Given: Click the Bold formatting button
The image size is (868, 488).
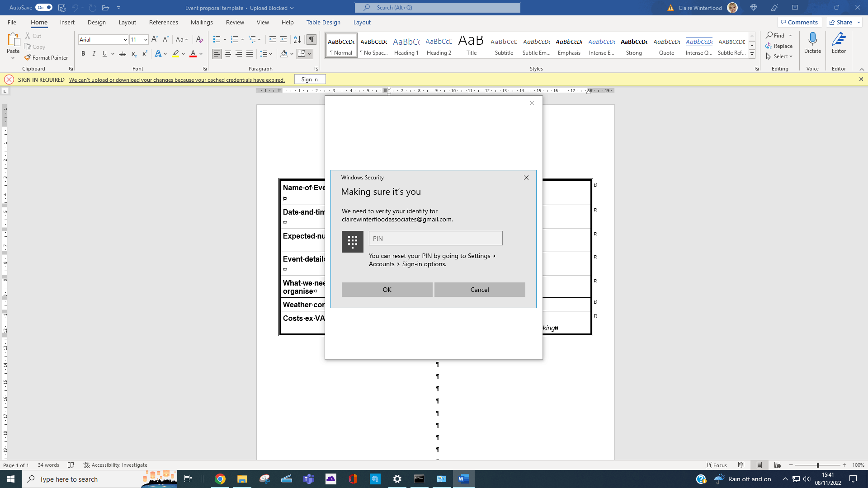Looking at the screenshot, I should click(83, 54).
